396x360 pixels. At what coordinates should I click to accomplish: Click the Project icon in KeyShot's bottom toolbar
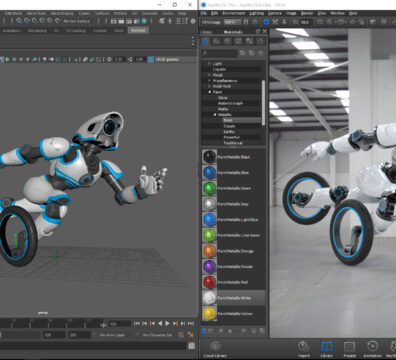point(349,346)
